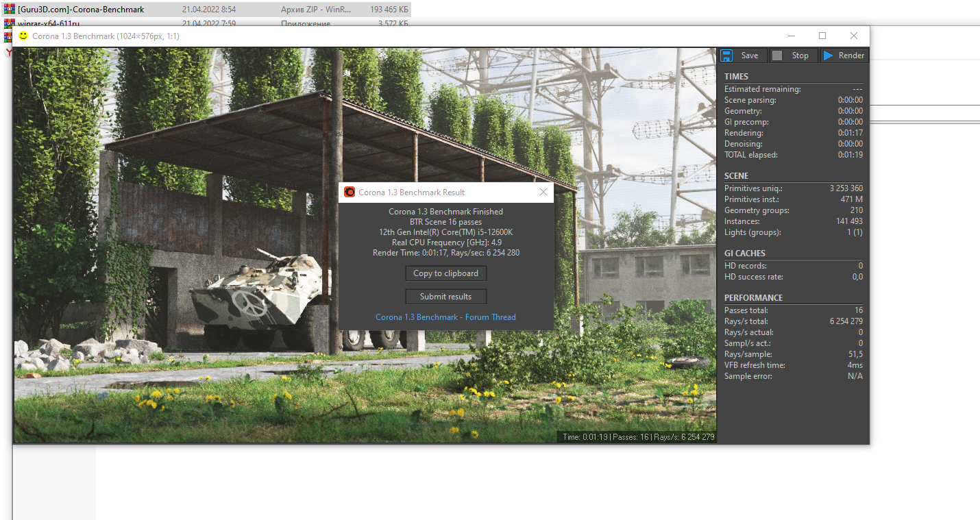Viewport: 980px width, 520px height.
Task: Click the Primitives inst. value 471 M
Action: 852,199
